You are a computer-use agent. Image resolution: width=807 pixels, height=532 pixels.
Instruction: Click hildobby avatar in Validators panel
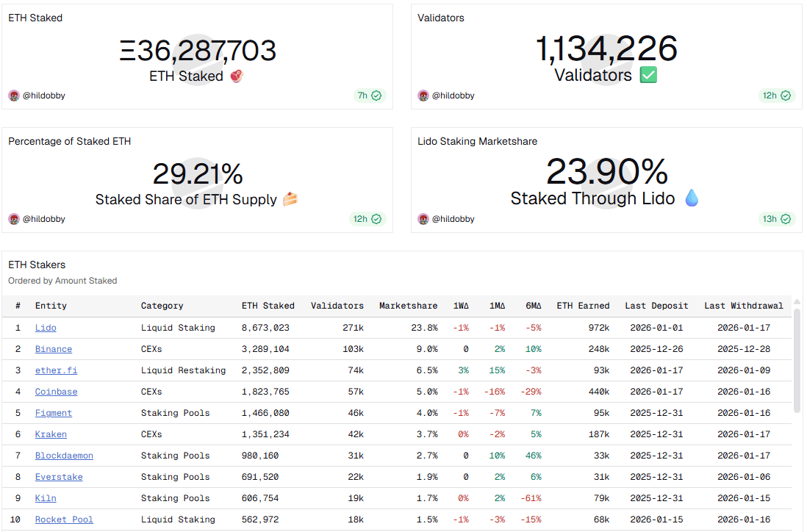pos(423,96)
